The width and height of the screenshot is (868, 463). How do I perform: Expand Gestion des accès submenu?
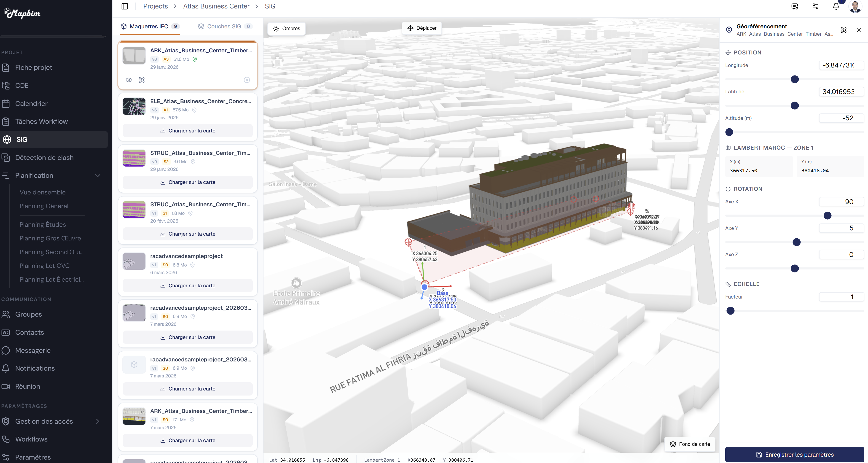coord(97,421)
